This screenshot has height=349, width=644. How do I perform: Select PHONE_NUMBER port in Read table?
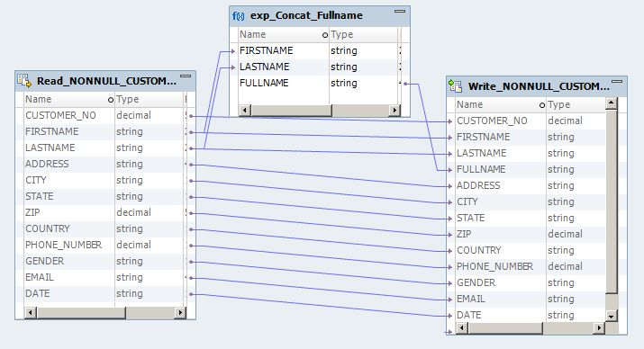pyautogui.click(x=63, y=245)
